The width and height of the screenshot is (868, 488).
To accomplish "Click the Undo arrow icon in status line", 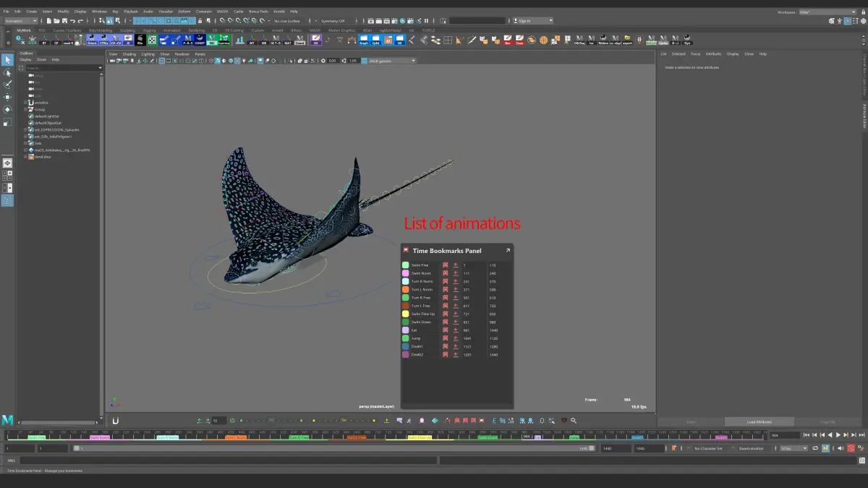I will coord(72,21).
